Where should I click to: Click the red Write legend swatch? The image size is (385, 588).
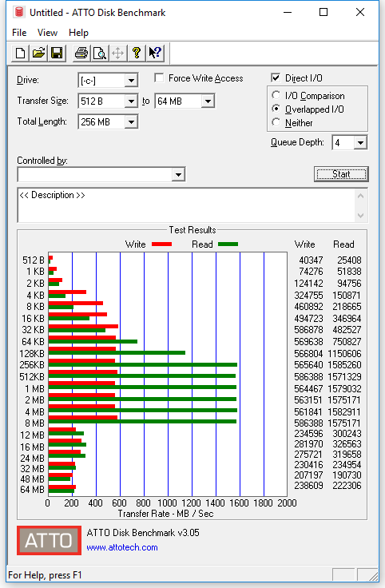click(161, 244)
